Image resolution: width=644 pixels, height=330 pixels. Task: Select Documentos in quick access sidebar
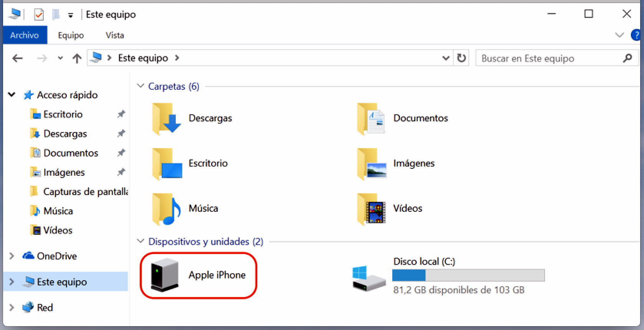(71, 153)
